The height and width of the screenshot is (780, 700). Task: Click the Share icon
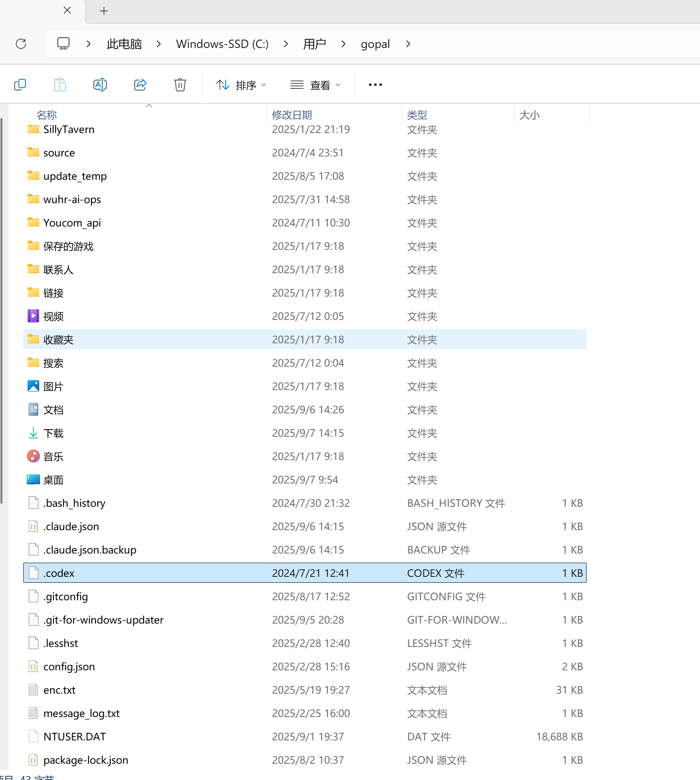[140, 85]
